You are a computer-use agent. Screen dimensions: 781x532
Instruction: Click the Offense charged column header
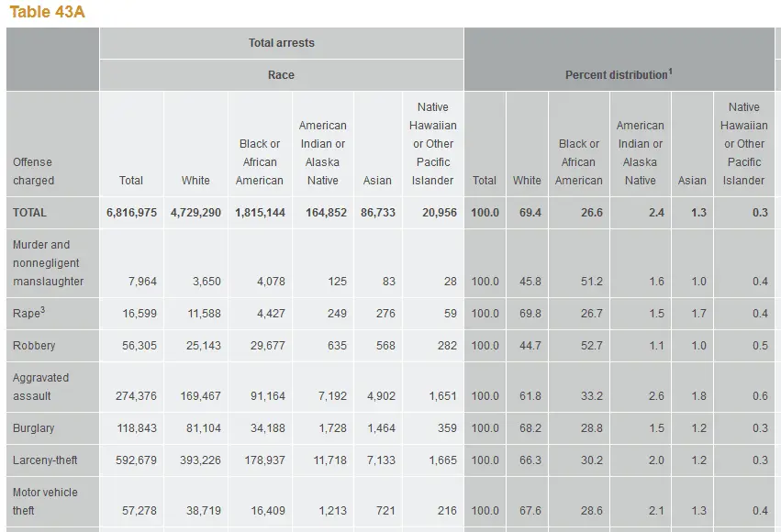point(33,172)
